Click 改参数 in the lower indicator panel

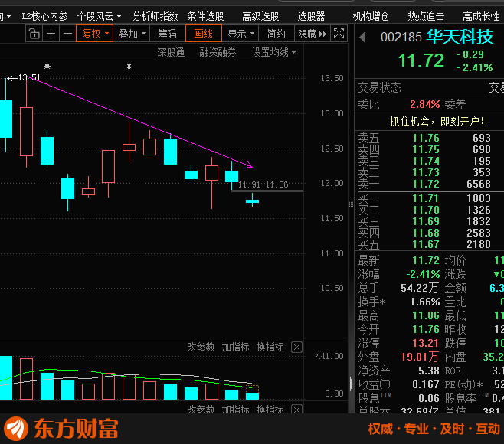[x=201, y=410]
